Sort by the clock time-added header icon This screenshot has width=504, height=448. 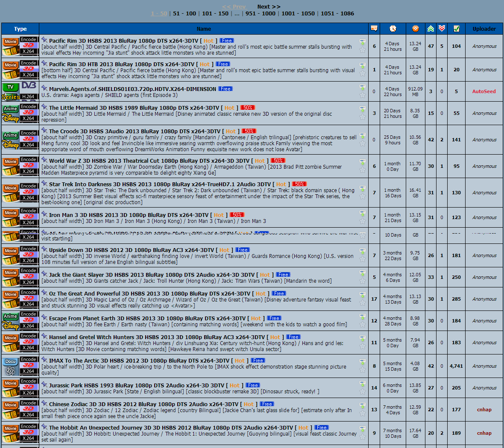coord(393,29)
